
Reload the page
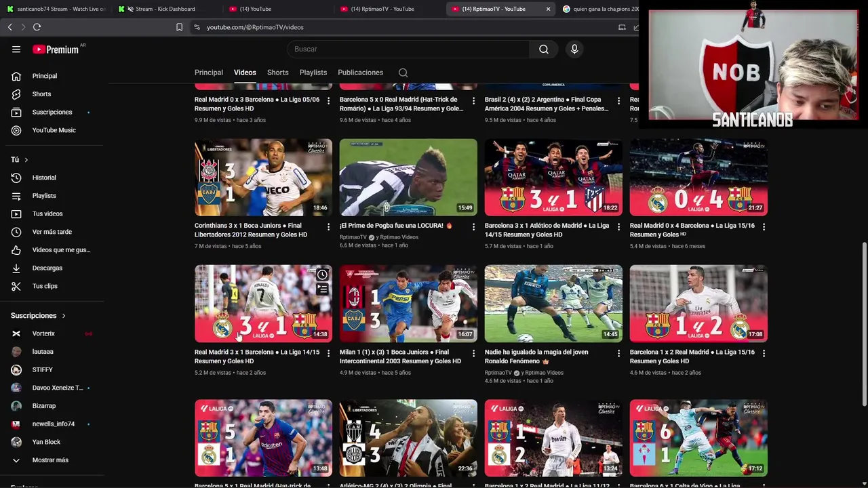(x=37, y=27)
